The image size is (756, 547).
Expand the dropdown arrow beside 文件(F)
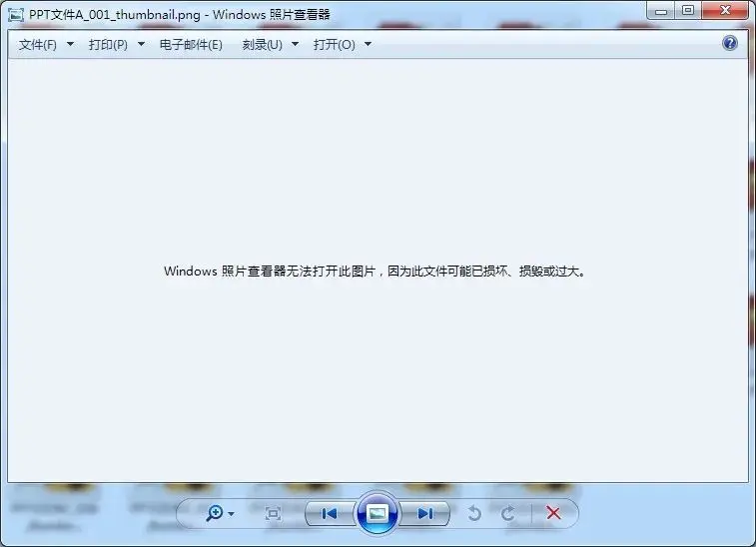[x=70, y=44]
